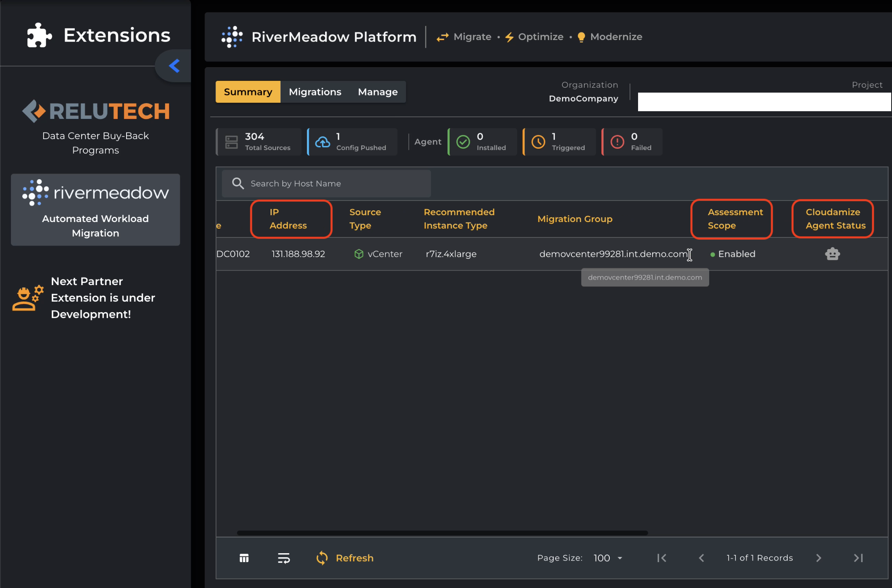This screenshot has width=892, height=588.
Task: Open the rivermeadow Automated Workload Migration extension
Action: coord(95,210)
